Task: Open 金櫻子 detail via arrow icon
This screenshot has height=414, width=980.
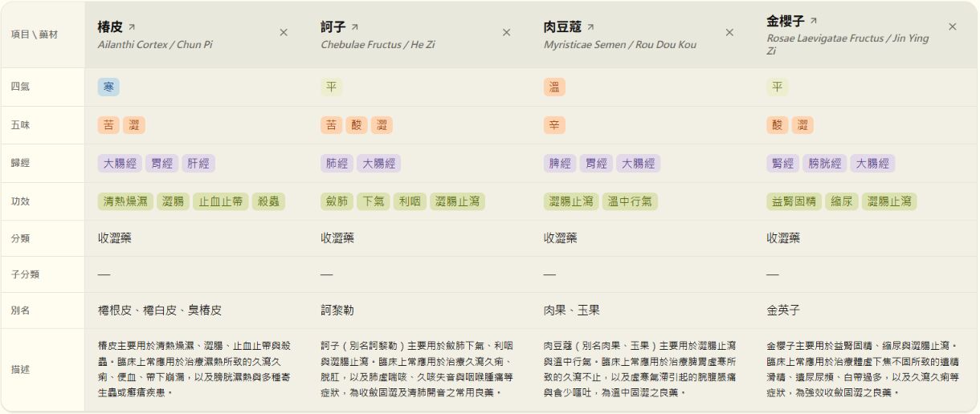Action: [x=813, y=21]
